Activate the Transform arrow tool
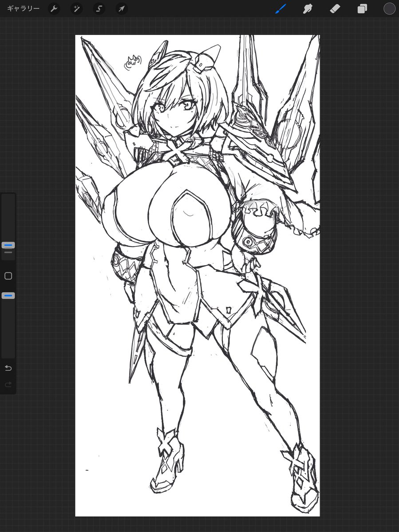The image size is (399, 532). pyautogui.click(x=122, y=8)
